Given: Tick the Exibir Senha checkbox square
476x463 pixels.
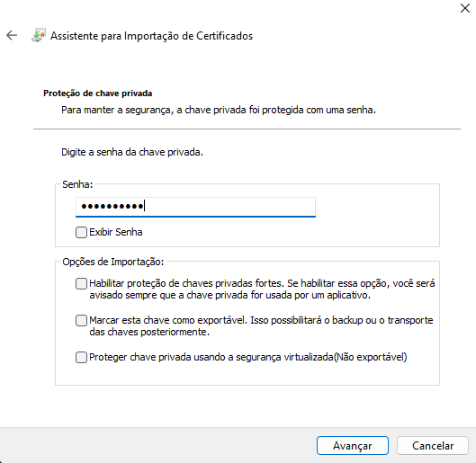Looking at the screenshot, I should [81, 232].
